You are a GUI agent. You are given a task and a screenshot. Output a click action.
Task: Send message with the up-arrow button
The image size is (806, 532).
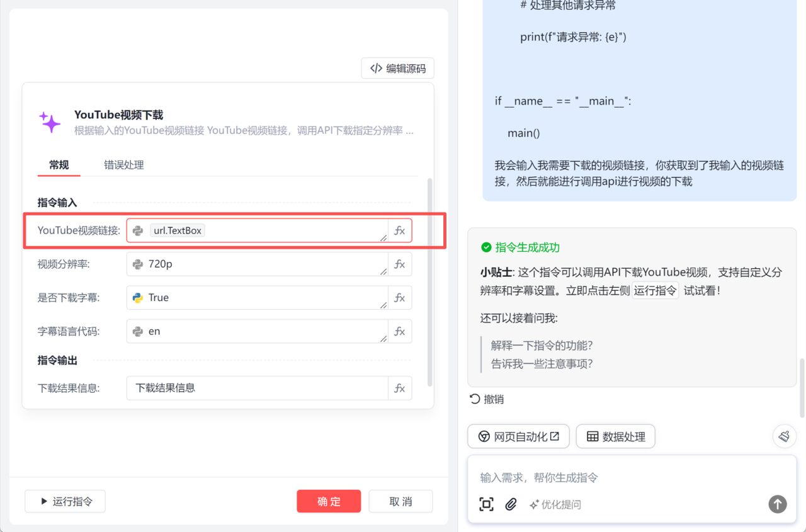click(x=778, y=504)
